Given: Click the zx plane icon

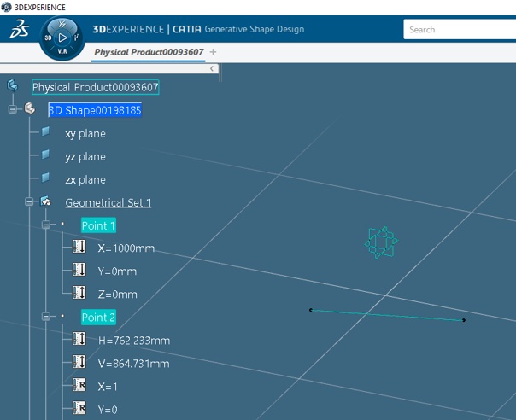Looking at the screenshot, I should pyautogui.click(x=45, y=178).
